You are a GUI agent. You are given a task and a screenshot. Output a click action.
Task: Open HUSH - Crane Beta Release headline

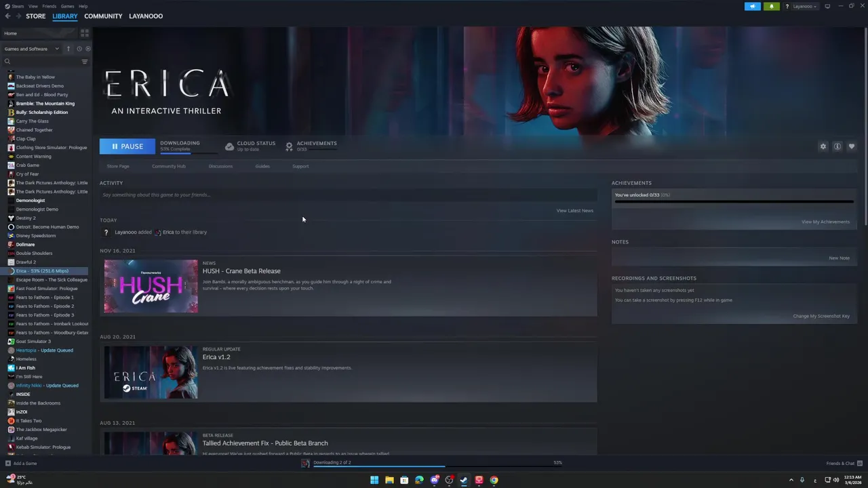click(x=241, y=271)
